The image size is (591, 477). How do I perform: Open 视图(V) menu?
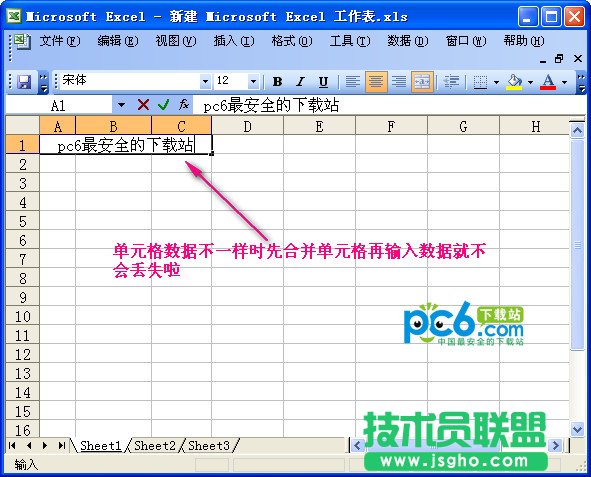point(176,41)
